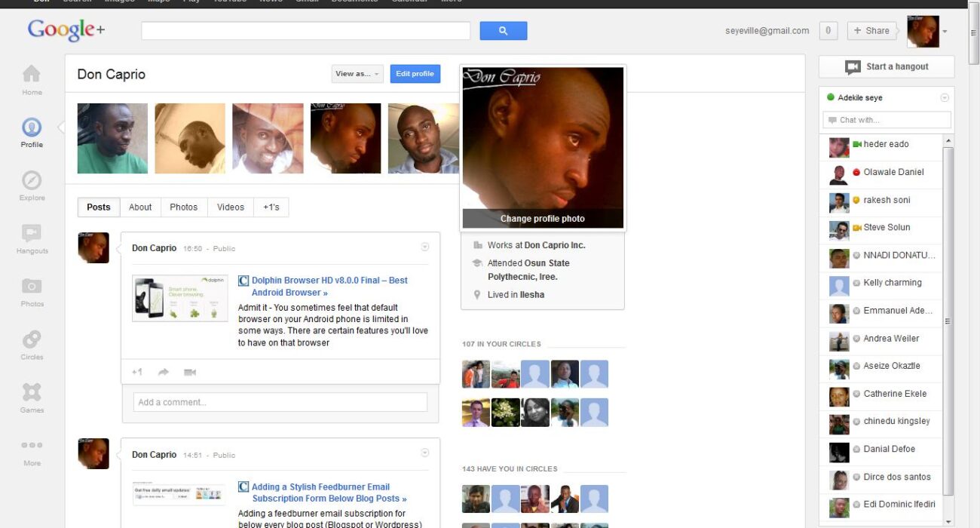Expand the View as dropdown
This screenshot has height=528, width=980.
click(357, 74)
